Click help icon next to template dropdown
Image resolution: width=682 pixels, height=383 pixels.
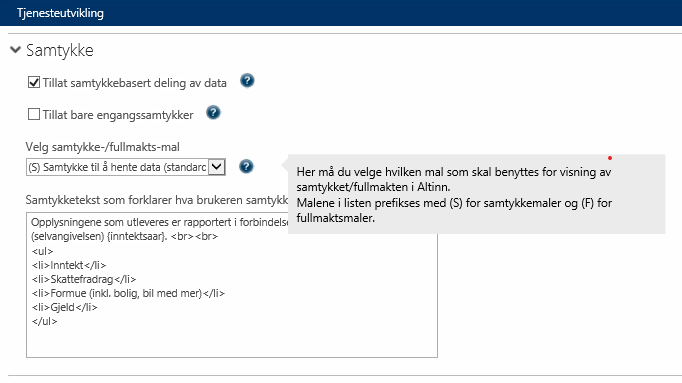[246, 167]
